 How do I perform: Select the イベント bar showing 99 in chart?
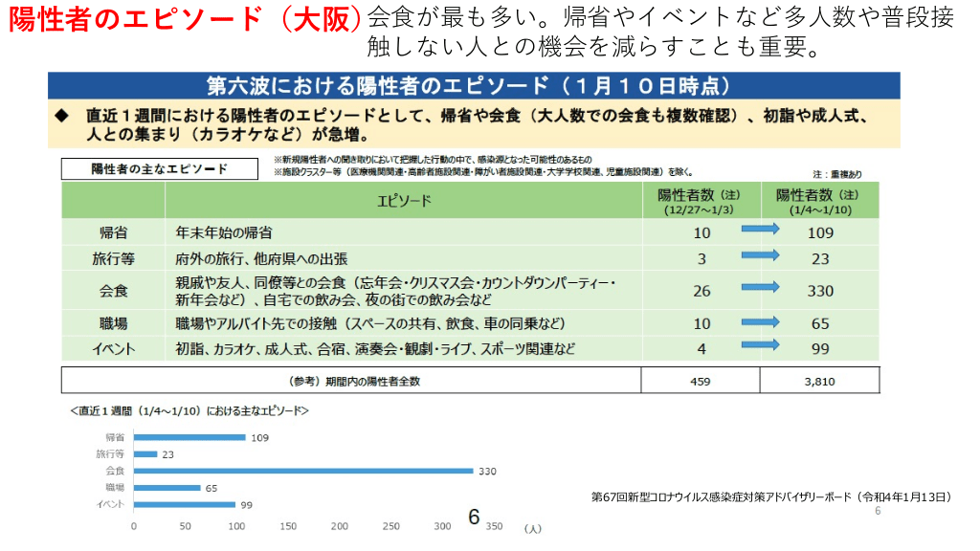185,504
